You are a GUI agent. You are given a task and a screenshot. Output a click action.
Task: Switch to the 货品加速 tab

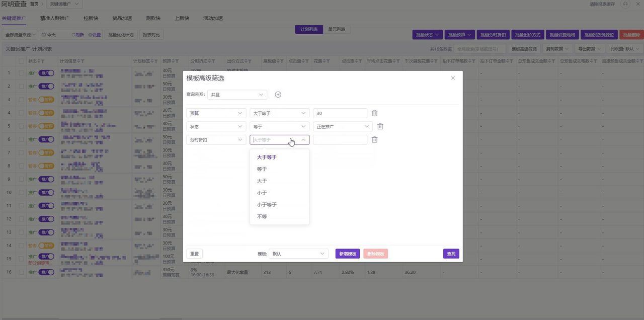click(122, 18)
